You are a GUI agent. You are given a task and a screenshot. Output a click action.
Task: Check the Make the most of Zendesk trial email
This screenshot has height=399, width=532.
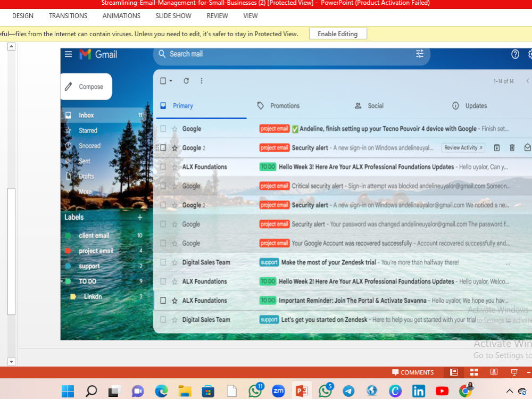(x=163, y=262)
